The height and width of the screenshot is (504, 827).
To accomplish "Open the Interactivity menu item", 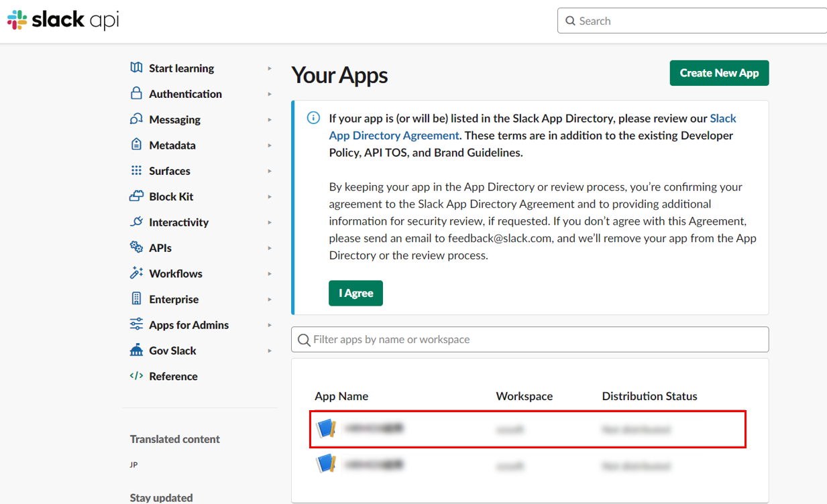I will click(178, 223).
